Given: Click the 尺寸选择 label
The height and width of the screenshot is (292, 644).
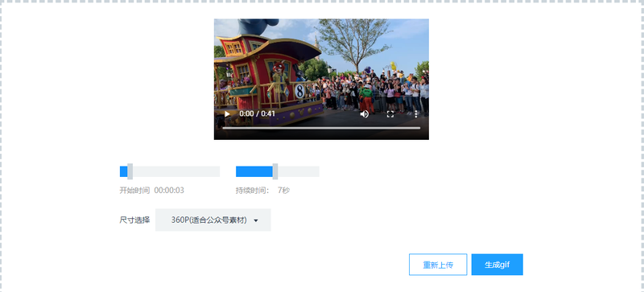Looking at the screenshot, I should click(x=134, y=220).
